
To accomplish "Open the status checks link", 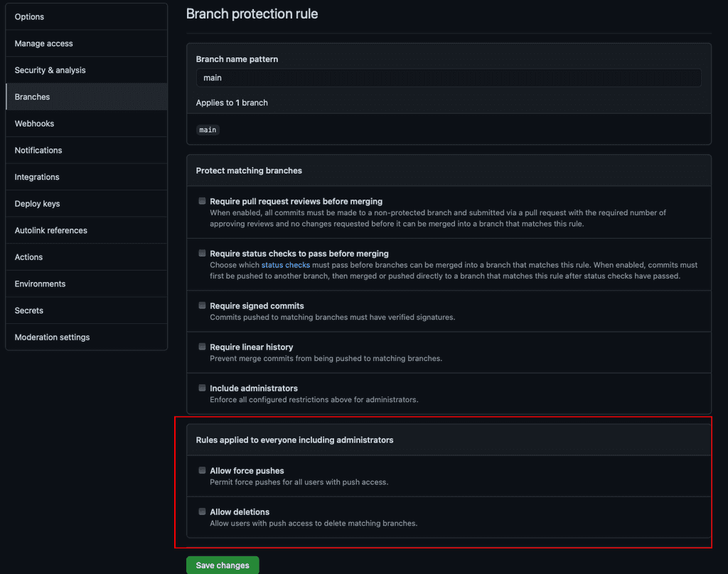I will coord(285,265).
